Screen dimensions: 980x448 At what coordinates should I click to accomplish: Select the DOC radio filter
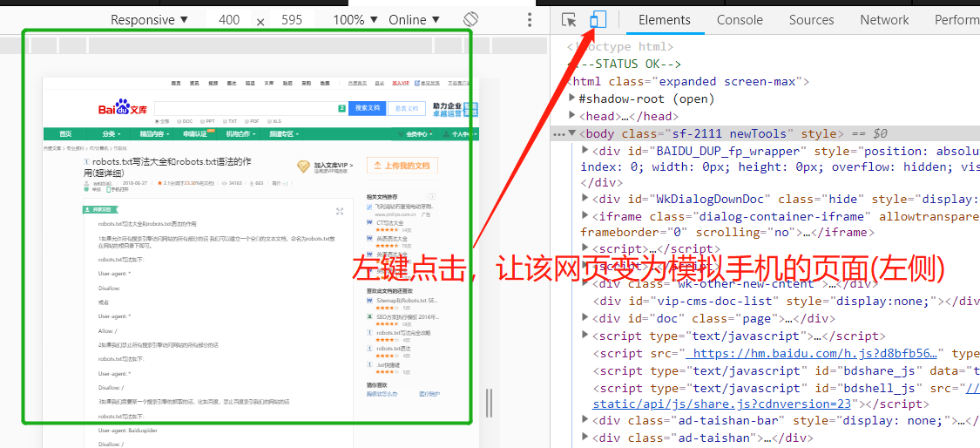click(x=179, y=121)
